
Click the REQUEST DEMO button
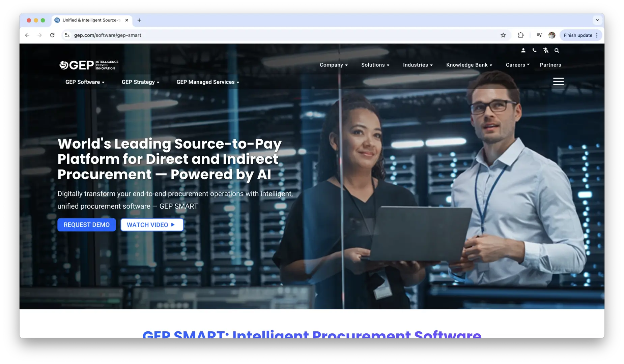point(86,225)
